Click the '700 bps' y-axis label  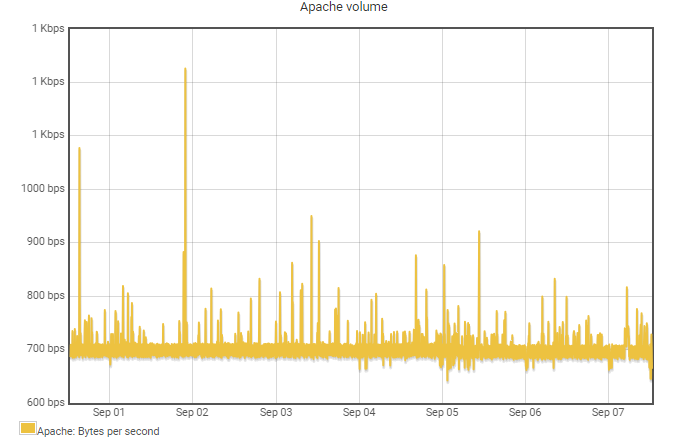(x=45, y=348)
